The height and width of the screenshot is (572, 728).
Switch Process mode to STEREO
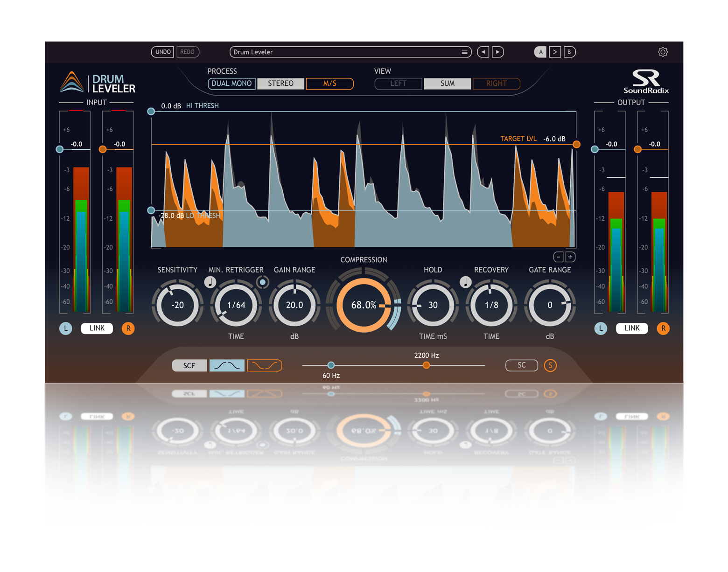click(280, 84)
